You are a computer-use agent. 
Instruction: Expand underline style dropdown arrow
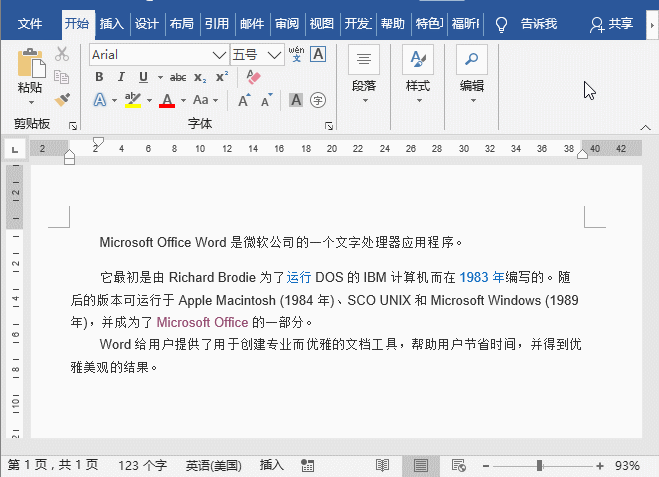[160, 77]
